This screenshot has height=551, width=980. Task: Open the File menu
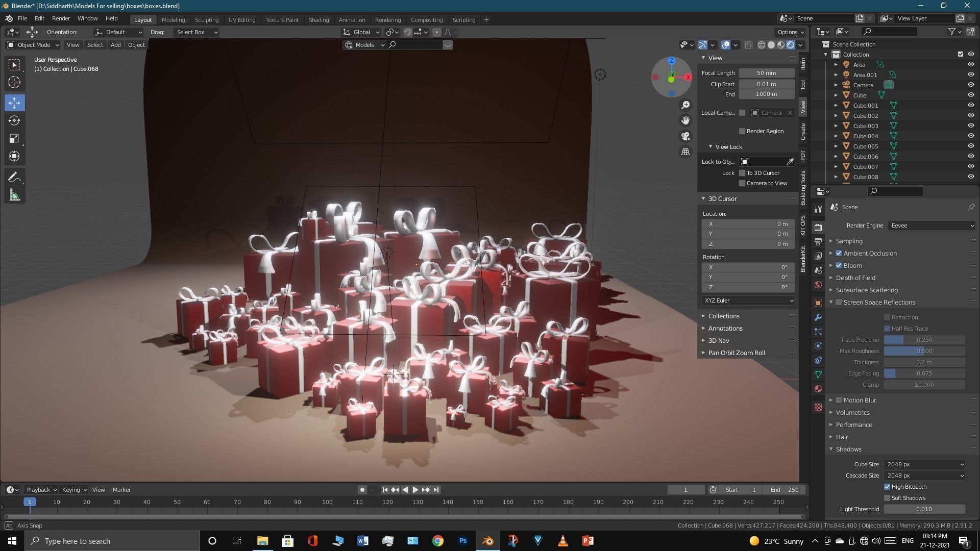(x=22, y=18)
